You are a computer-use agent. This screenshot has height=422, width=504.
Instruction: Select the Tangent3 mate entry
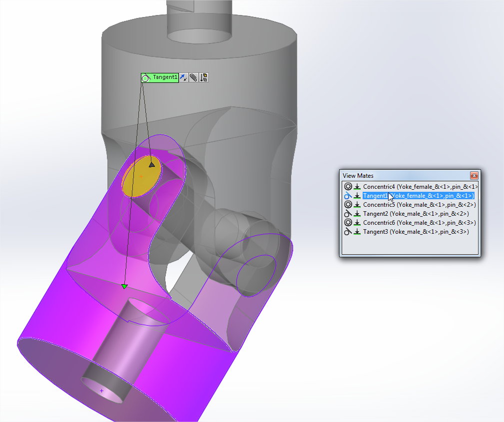416,232
